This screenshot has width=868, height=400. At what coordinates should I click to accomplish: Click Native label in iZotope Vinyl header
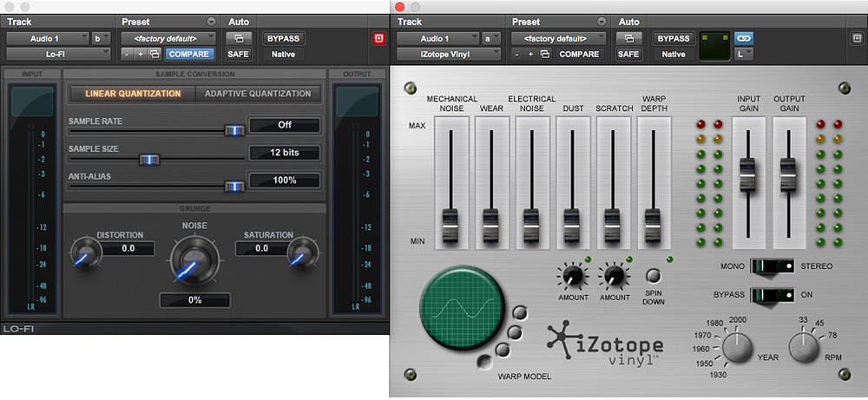point(674,54)
